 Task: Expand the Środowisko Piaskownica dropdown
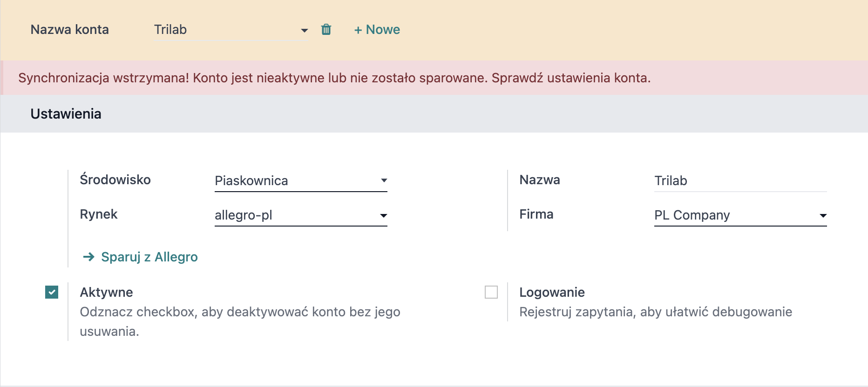(301, 180)
